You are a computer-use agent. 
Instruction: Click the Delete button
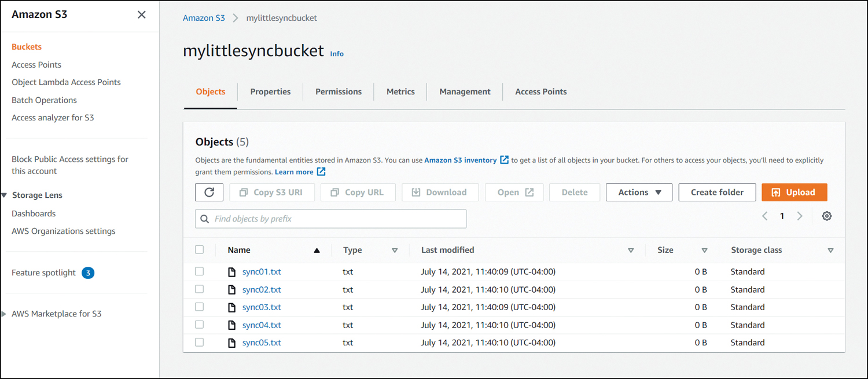(575, 192)
